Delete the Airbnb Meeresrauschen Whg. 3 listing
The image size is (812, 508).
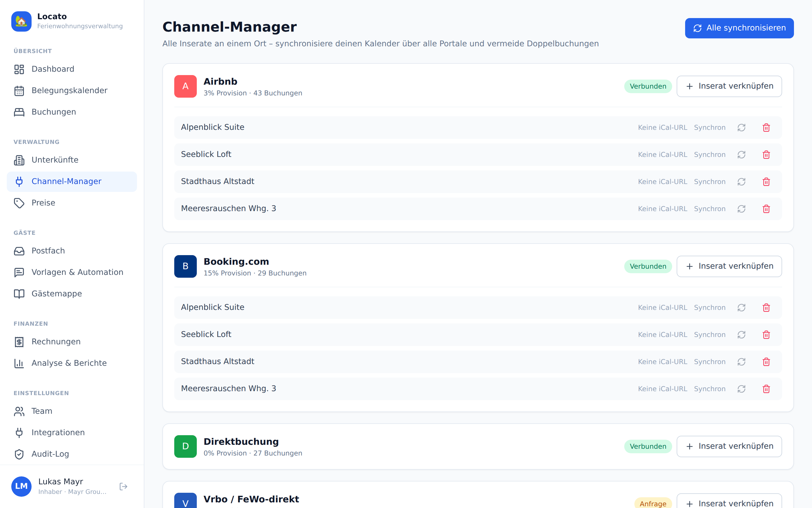pyautogui.click(x=766, y=209)
